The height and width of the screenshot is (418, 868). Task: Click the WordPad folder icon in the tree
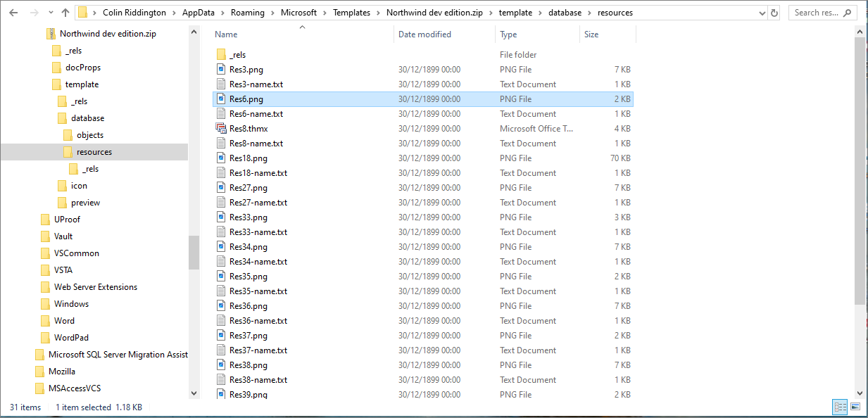45,338
